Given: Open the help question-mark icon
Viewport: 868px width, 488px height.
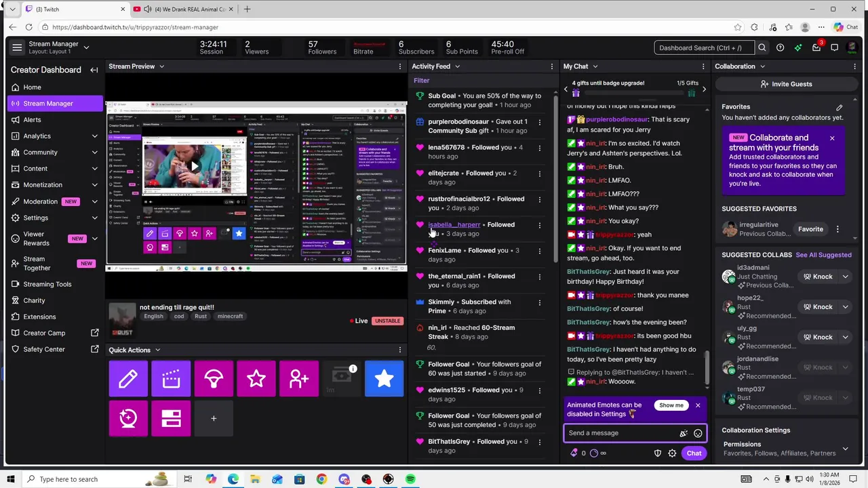Looking at the screenshot, I should click(781, 47).
